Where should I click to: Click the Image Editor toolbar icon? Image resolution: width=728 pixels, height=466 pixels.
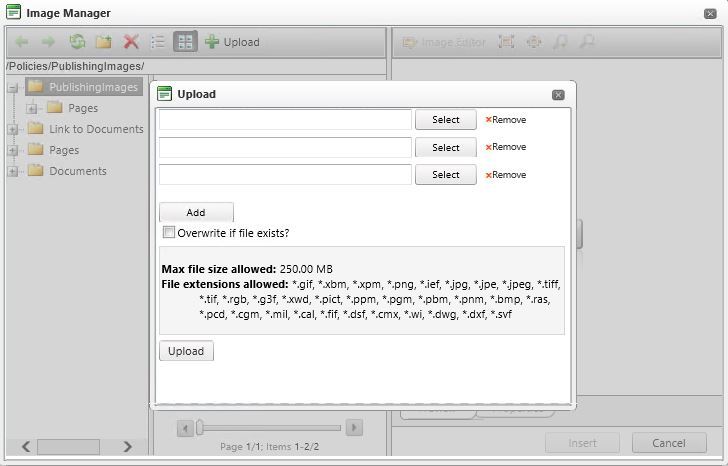pos(444,42)
